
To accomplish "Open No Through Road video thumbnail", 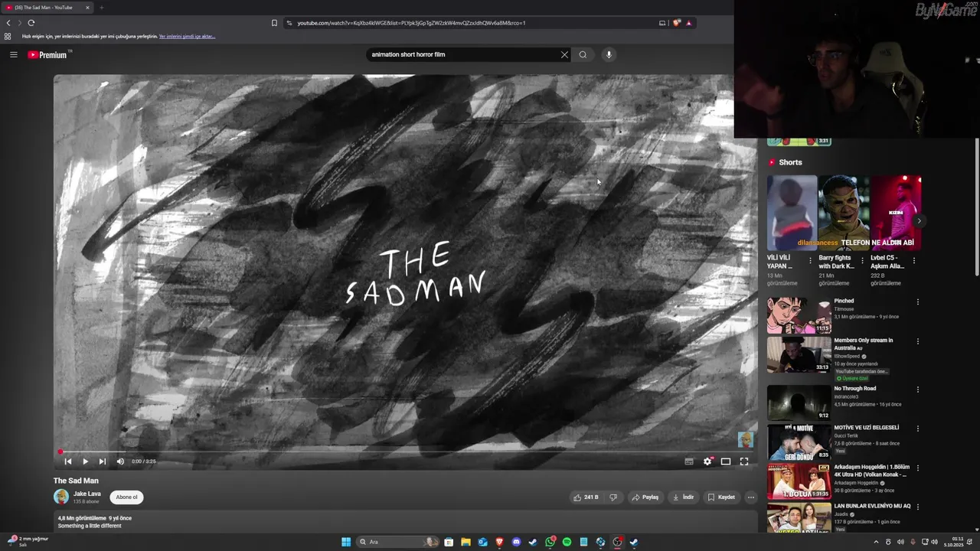I will pyautogui.click(x=799, y=403).
